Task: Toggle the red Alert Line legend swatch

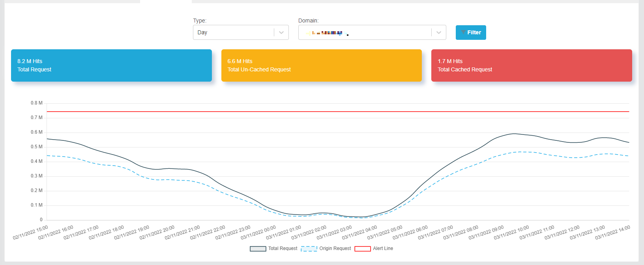Action: (x=363, y=249)
